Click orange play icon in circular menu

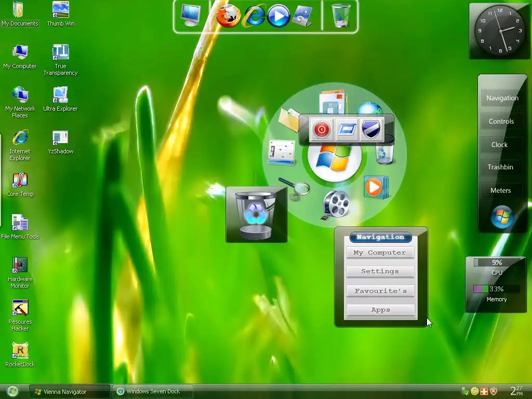[376, 187]
